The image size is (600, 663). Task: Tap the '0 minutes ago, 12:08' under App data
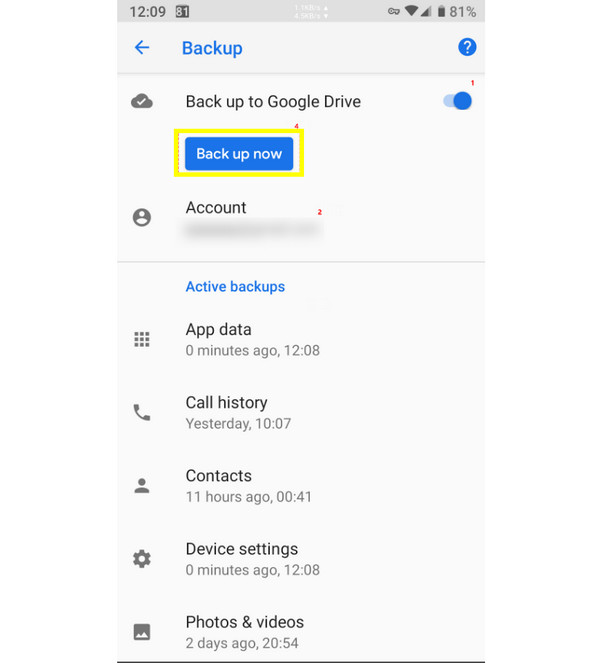tap(253, 351)
